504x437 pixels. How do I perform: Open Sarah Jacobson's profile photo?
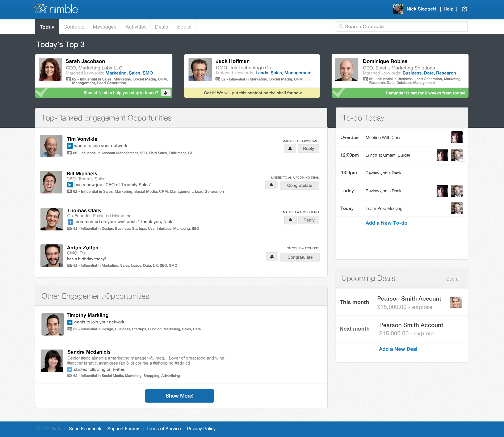tap(50, 70)
